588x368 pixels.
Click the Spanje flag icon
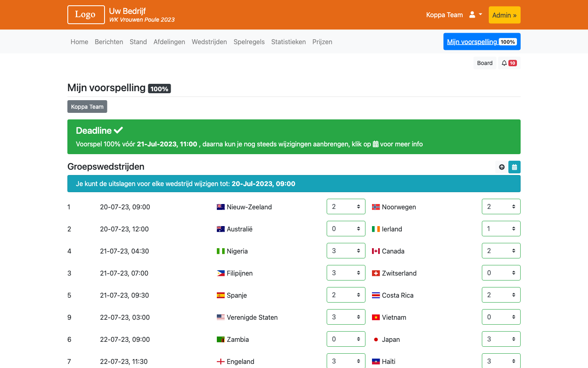[220, 295]
